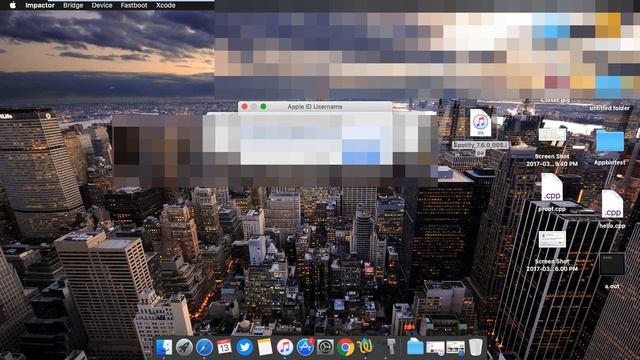Select Screen Shot 6.00 PM desktop file
The width and height of the screenshot is (640, 360).
552,240
